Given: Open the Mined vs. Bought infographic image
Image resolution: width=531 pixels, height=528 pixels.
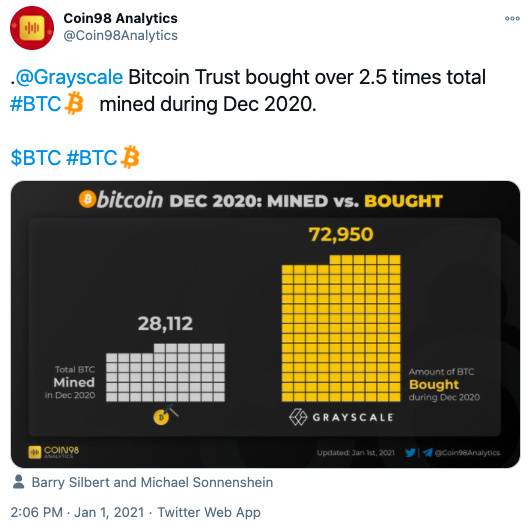Looking at the screenshot, I should (266, 324).
